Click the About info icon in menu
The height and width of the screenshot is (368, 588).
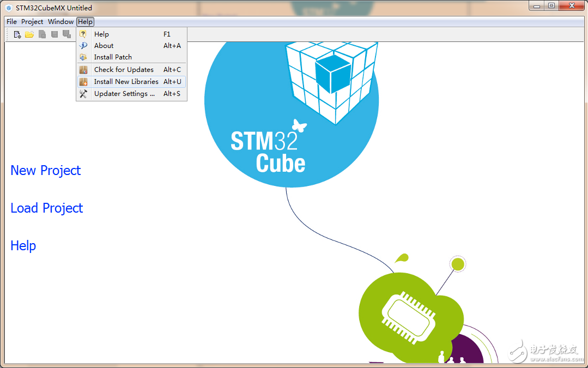[83, 46]
